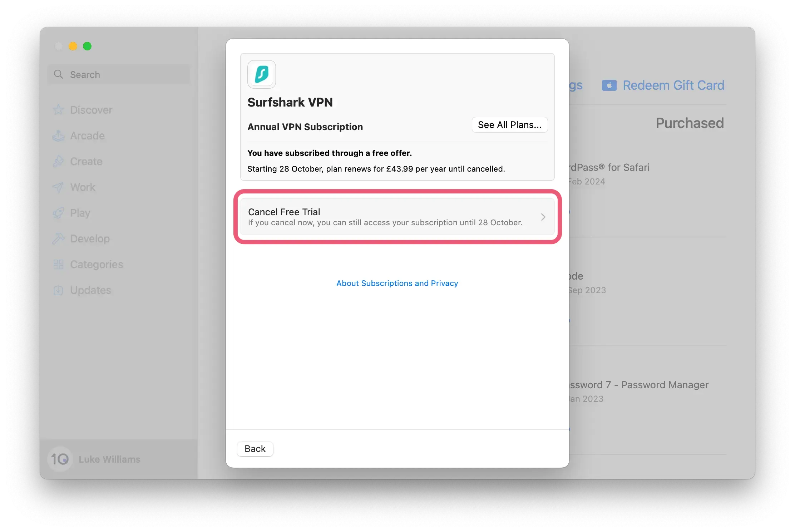795x532 pixels.
Task: Click Cancel Free Trial option
Action: [397, 216]
